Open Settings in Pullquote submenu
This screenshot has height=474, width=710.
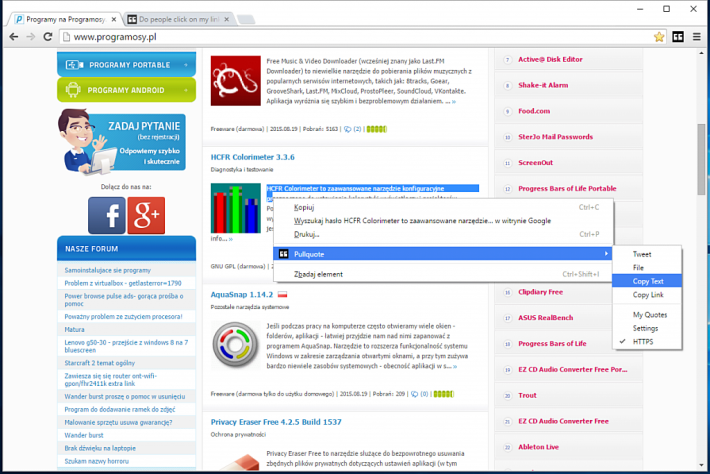click(x=647, y=328)
